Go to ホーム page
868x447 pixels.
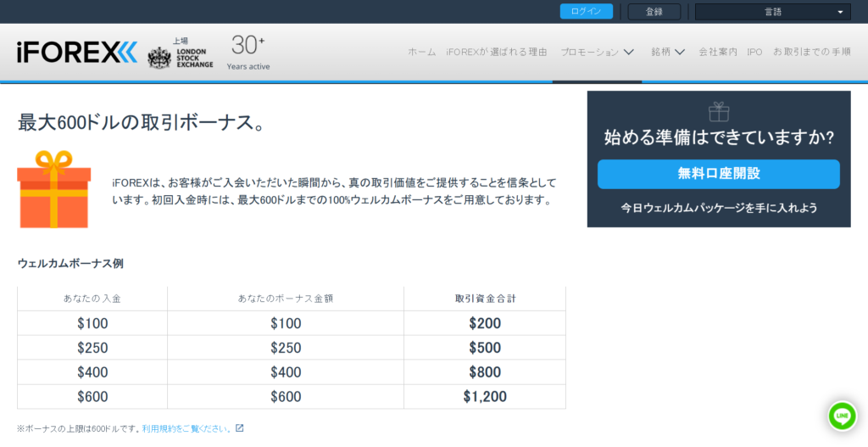[422, 52]
